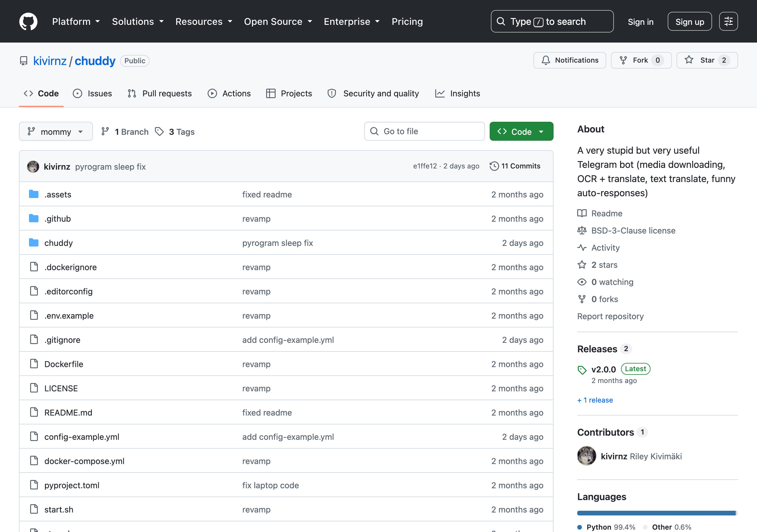Open the kivirnz owner link

click(x=50, y=61)
